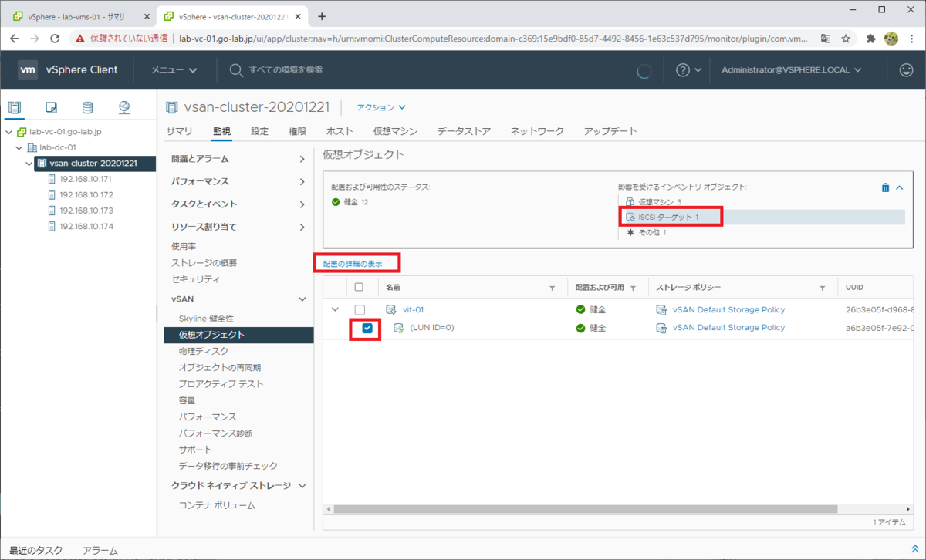Image resolution: width=926 pixels, height=560 pixels.
Task: Switch to the アップデート tab
Action: 610,131
